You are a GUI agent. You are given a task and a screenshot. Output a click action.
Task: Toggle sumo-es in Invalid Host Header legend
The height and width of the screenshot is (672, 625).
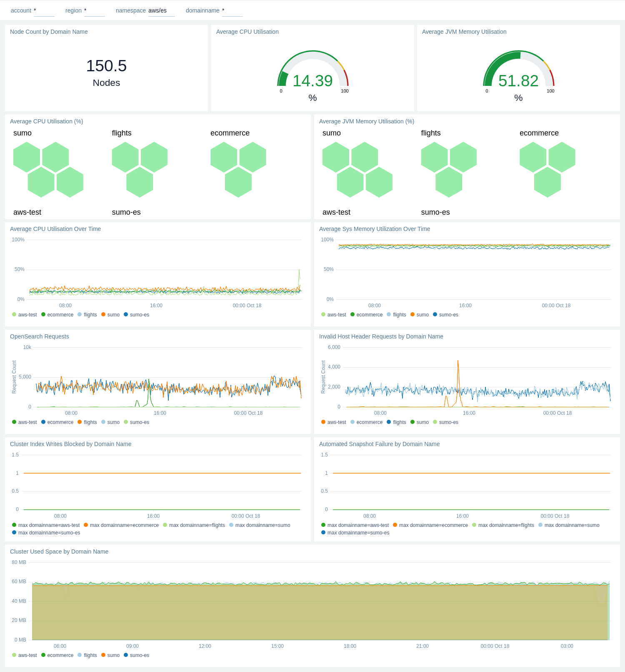click(446, 422)
